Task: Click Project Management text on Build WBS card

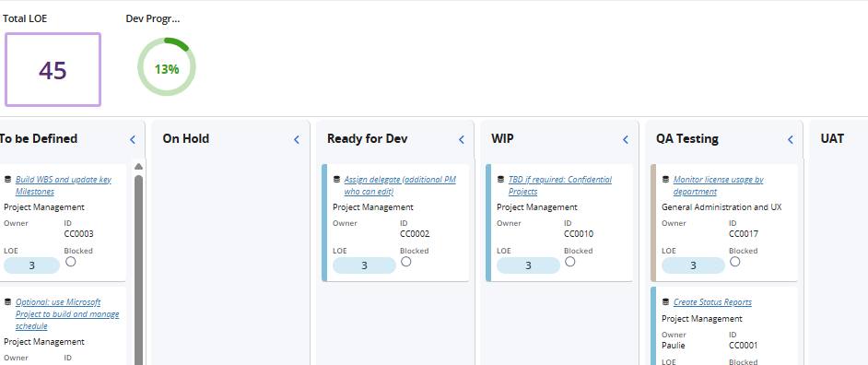Action: click(x=44, y=207)
